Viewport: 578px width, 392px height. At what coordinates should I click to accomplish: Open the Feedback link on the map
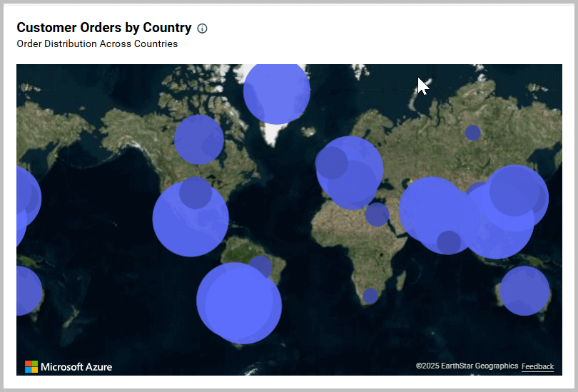click(x=537, y=366)
